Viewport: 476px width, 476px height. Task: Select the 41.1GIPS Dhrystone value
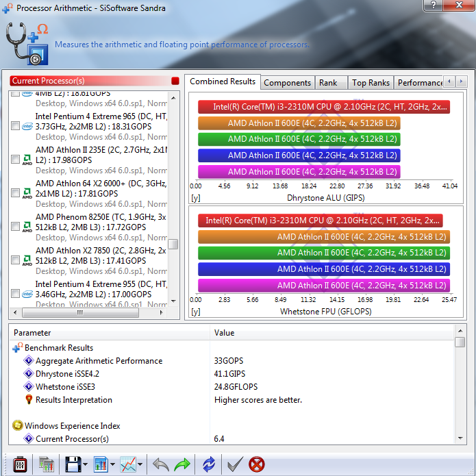(229, 374)
